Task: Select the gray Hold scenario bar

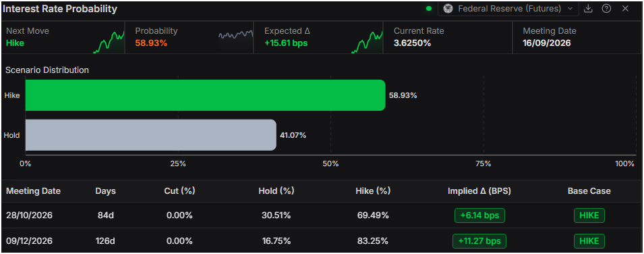Action: tap(151, 135)
